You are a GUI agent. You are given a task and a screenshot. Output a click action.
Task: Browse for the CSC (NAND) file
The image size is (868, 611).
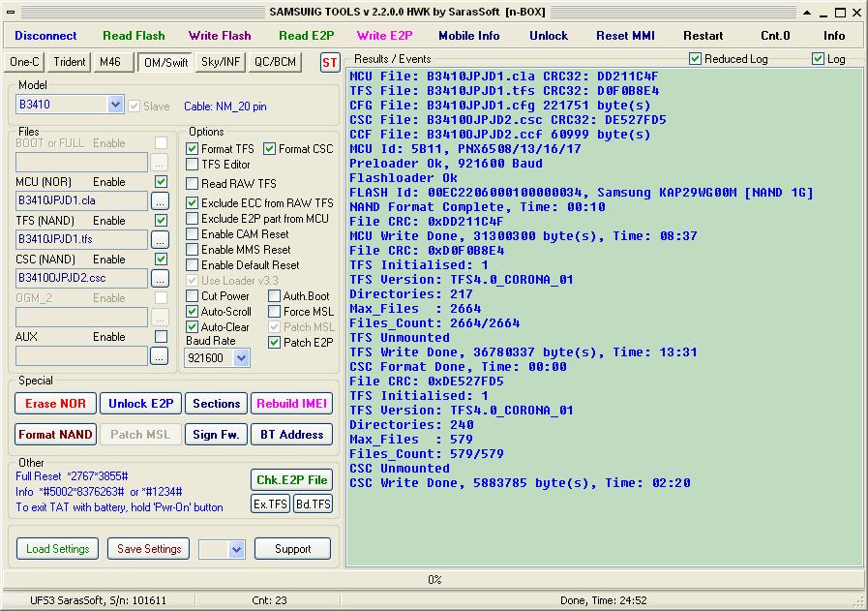point(160,279)
